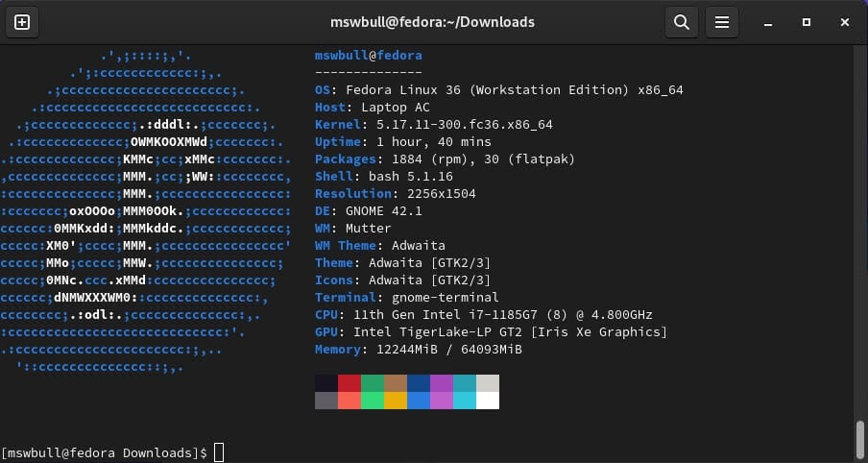This screenshot has height=463, width=868.
Task: Click the Memory value 12244MiB / 64093MiB
Action: (x=449, y=350)
